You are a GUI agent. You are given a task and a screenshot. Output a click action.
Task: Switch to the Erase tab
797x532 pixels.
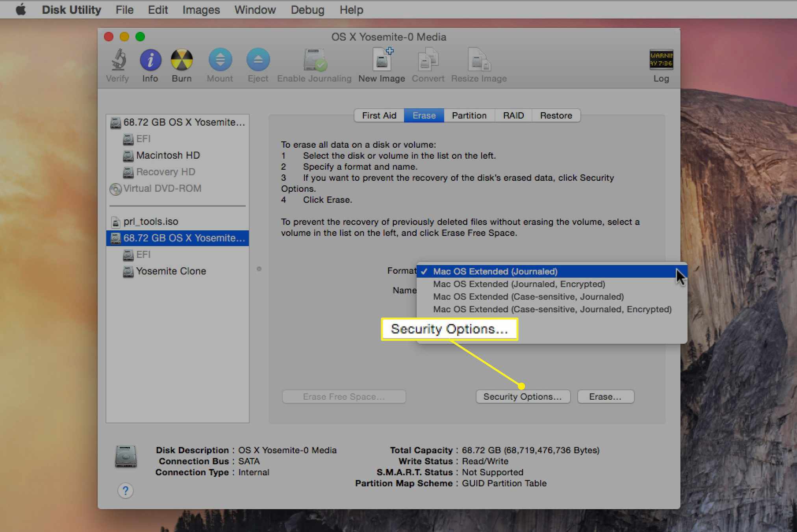[x=424, y=115]
